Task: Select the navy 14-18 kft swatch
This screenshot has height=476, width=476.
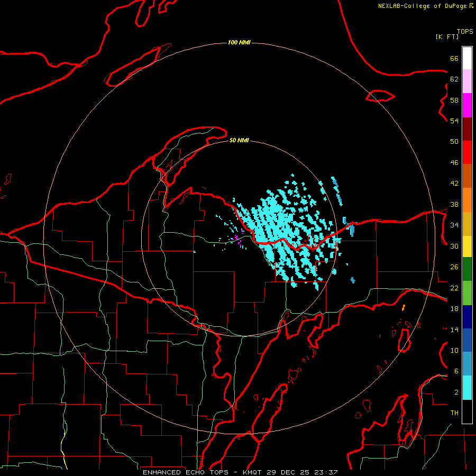Action: (467, 317)
